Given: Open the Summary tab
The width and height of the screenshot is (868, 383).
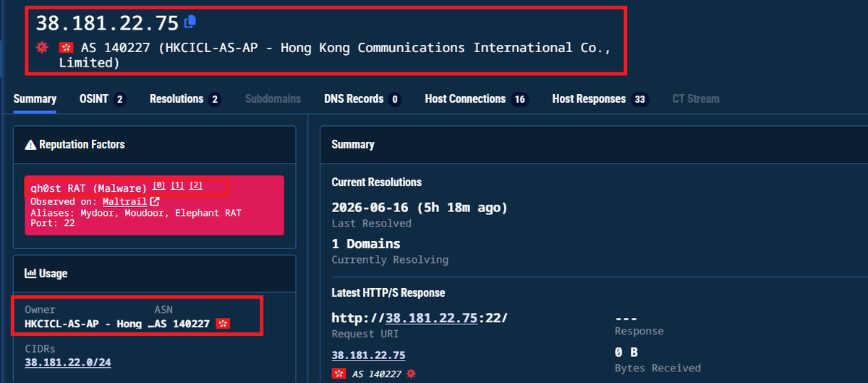Looking at the screenshot, I should click(35, 98).
